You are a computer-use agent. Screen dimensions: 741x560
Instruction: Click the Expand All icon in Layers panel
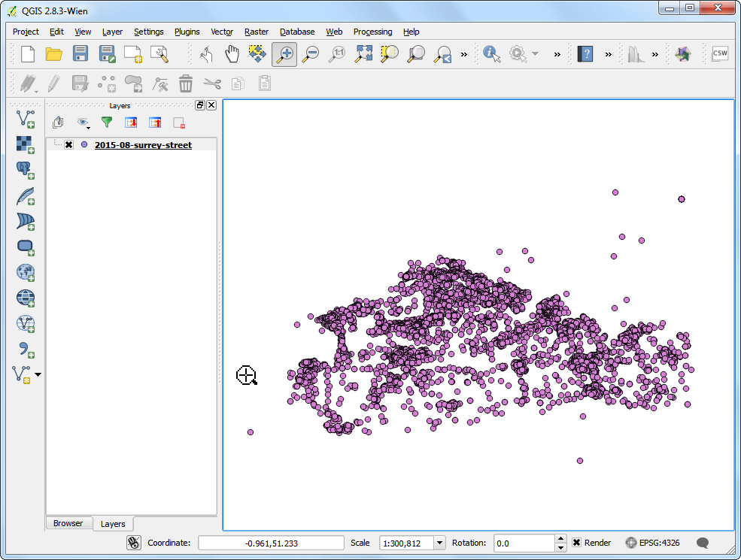(x=131, y=123)
